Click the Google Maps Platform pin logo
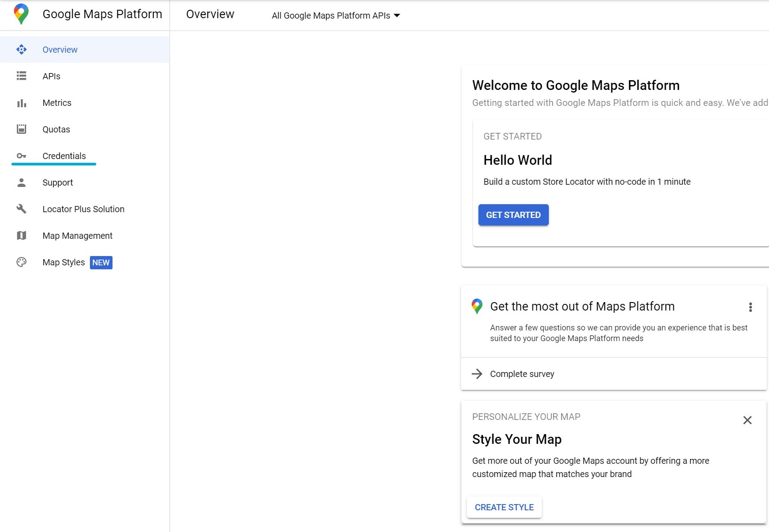This screenshot has height=532, width=769. [21, 14]
